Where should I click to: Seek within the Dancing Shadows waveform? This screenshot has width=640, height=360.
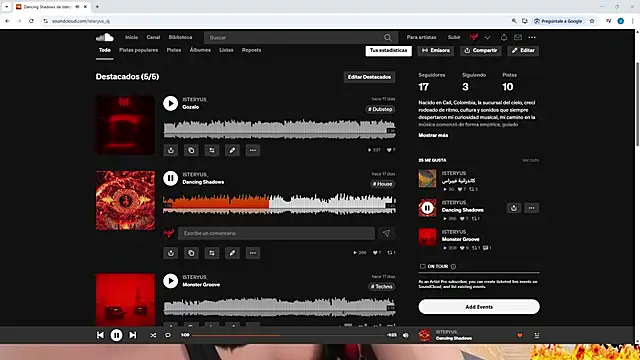279,203
